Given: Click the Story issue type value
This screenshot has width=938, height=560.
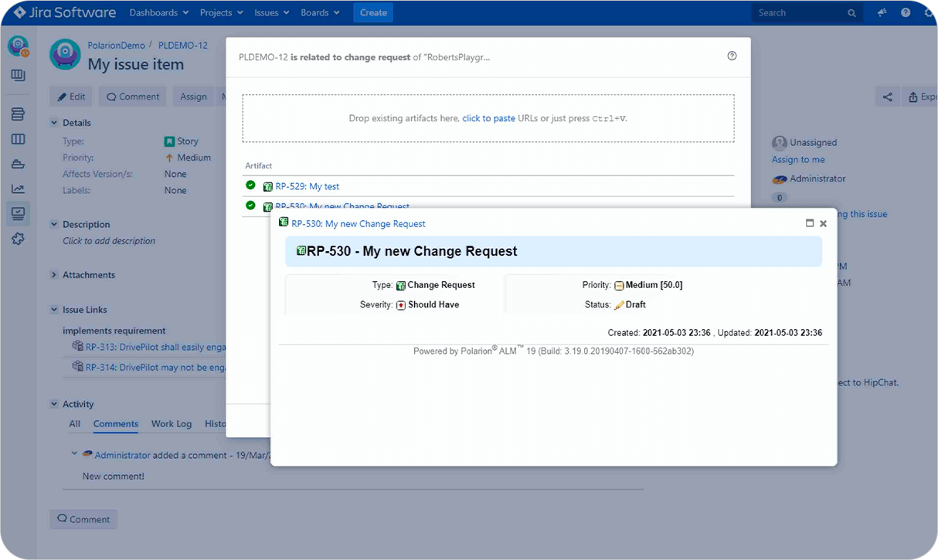Looking at the screenshot, I should coord(182,141).
